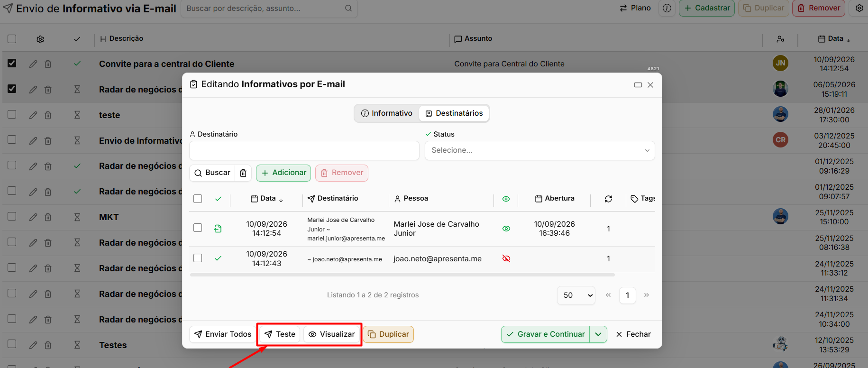This screenshot has width=868, height=368.
Task: Select the Destinatários tab
Action: [x=454, y=113]
